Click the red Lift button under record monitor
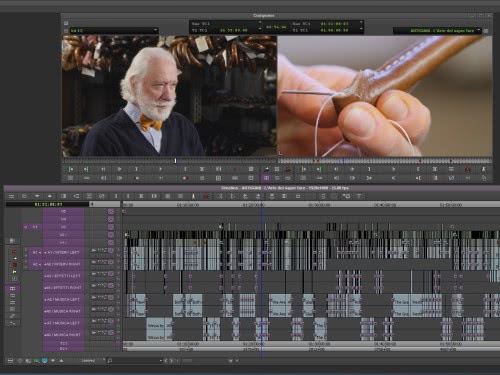This screenshot has height=375, width=500. pos(468,169)
